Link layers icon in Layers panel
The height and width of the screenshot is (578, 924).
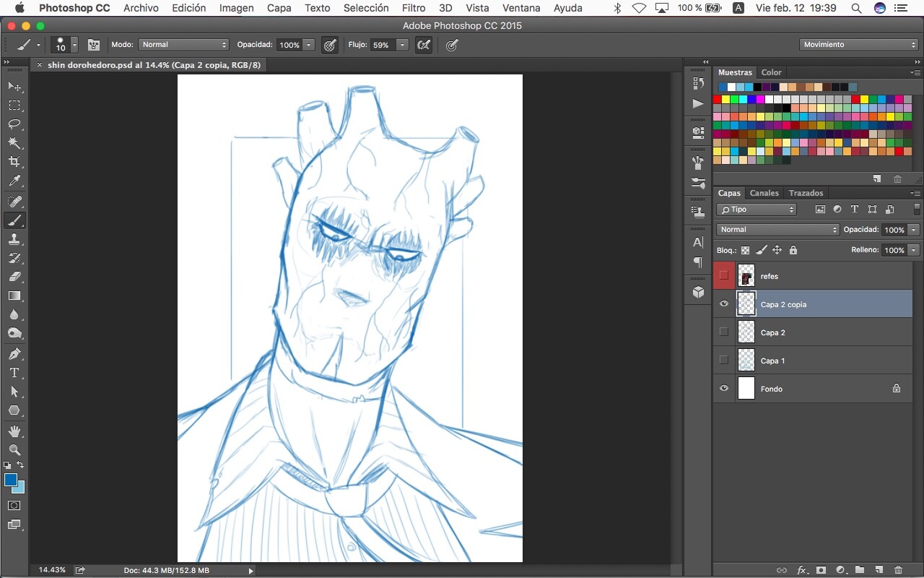(782, 570)
